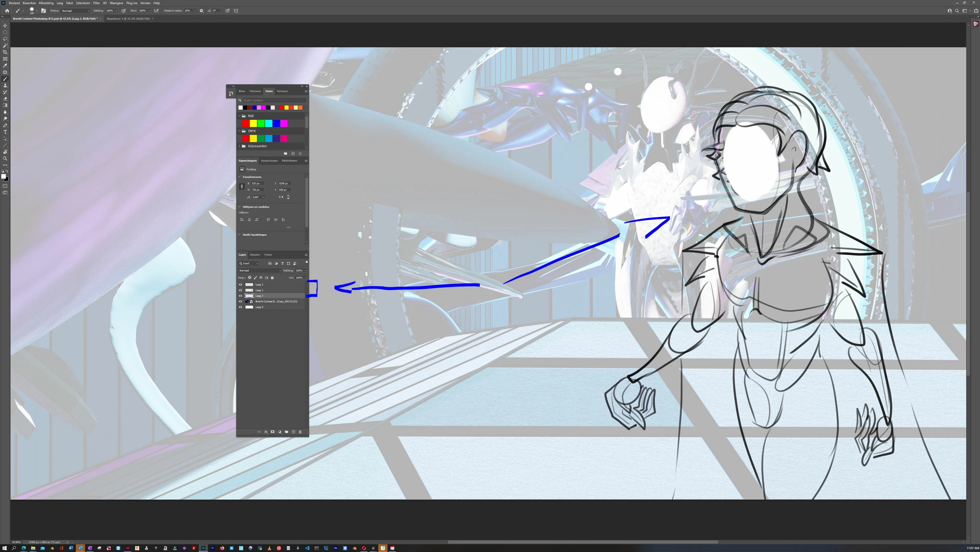Select the Lasso tool
The image size is (980, 552).
click(x=5, y=39)
